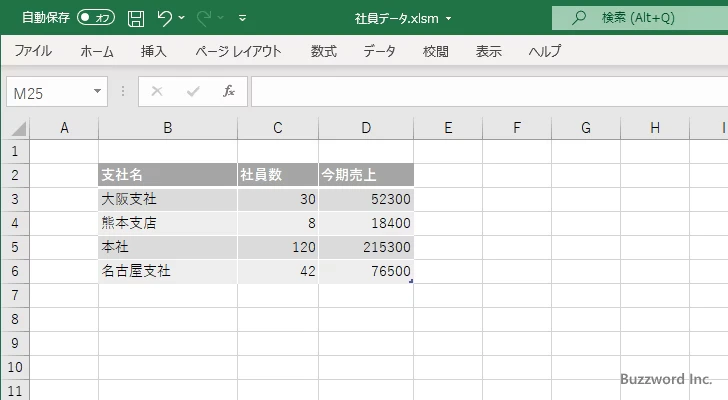Click the Select All corner triangle
The width and height of the screenshot is (728, 400).
(x=18, y=128)
